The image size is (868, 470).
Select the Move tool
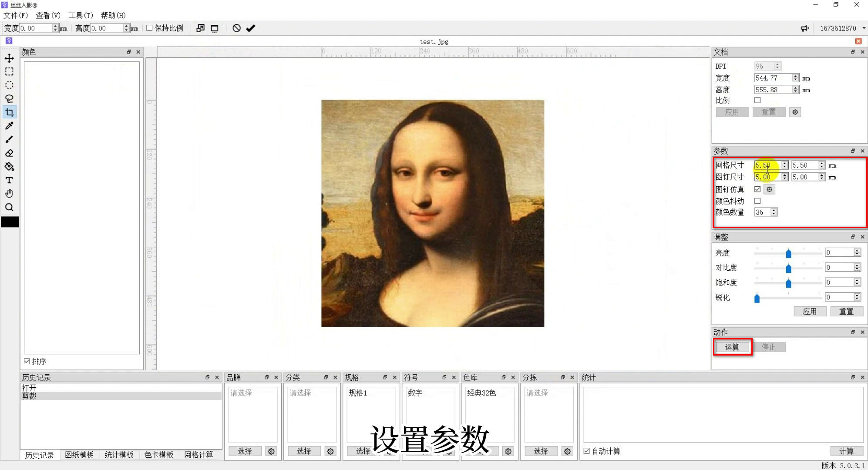tap(9, 58)
